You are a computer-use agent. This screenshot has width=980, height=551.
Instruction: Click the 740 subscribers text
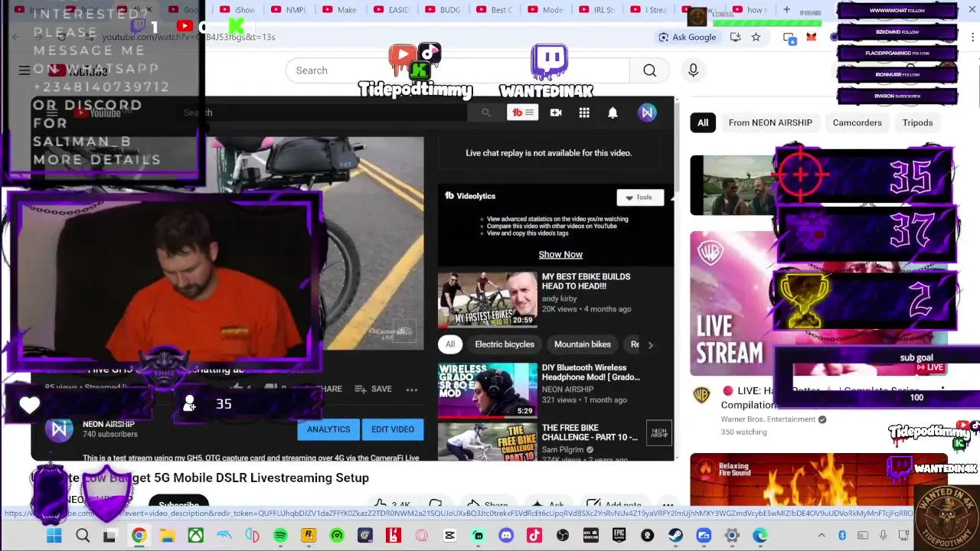tap(110, 435)
